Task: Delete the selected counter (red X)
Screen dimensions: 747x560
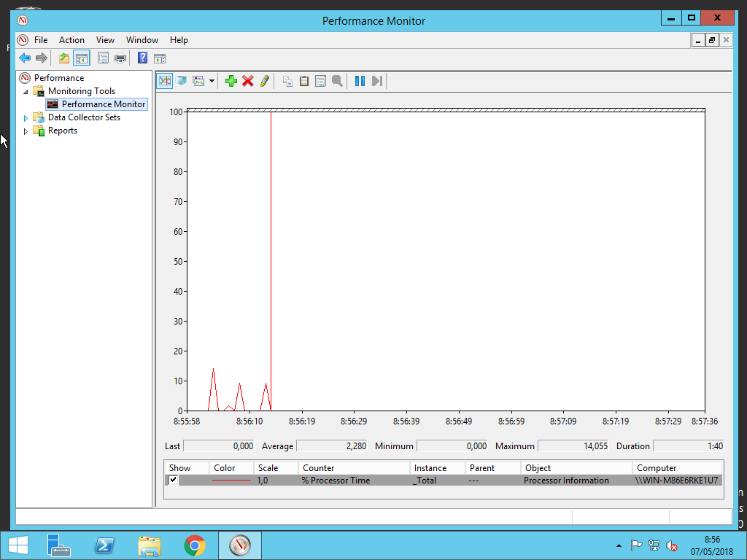Action: tap(247, 81)
